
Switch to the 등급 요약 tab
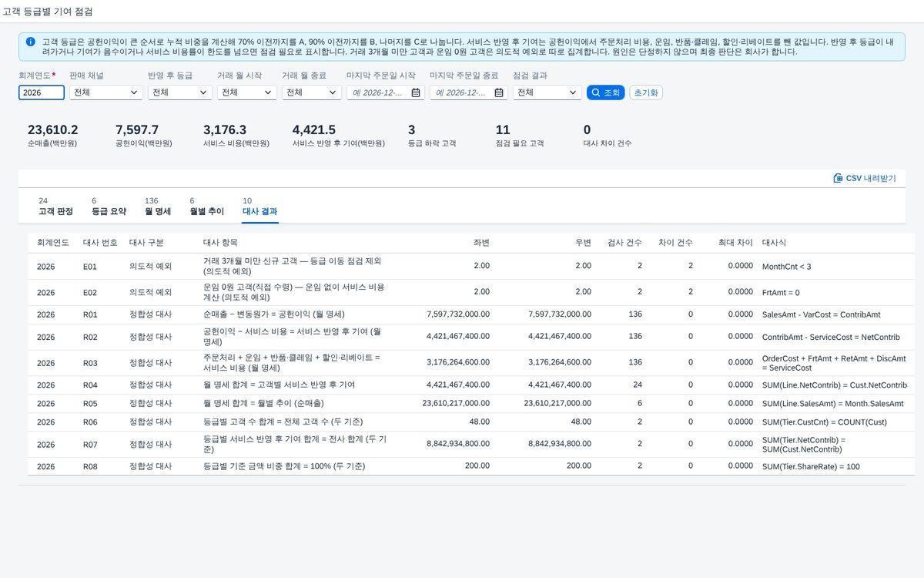[109, 206]
